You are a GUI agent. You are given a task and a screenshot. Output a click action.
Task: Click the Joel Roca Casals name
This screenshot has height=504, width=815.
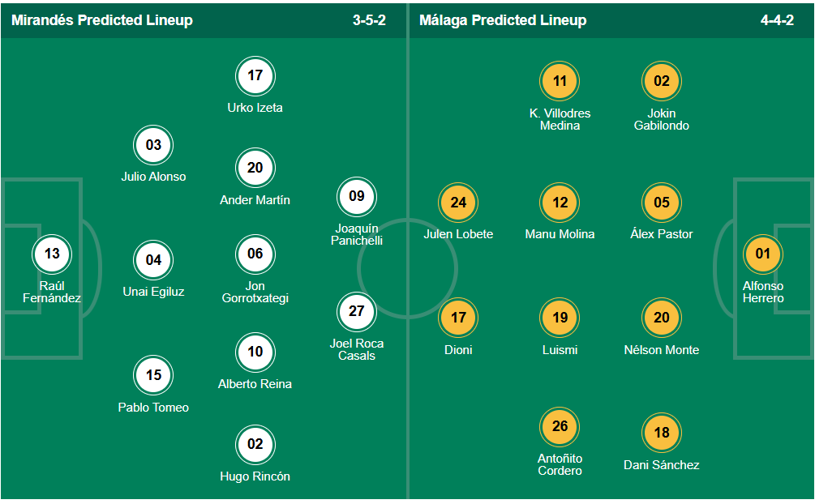[357, 349]
